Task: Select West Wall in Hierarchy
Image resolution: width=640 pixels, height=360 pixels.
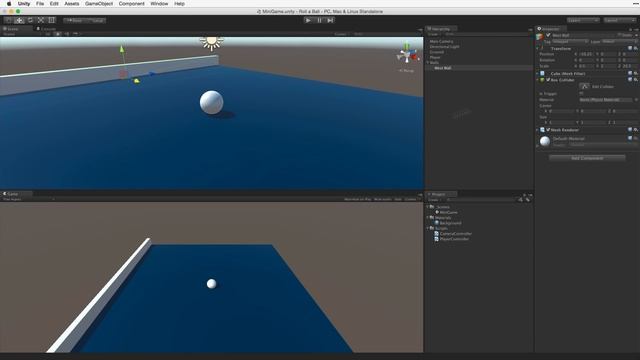Action: tap(442, 68)
